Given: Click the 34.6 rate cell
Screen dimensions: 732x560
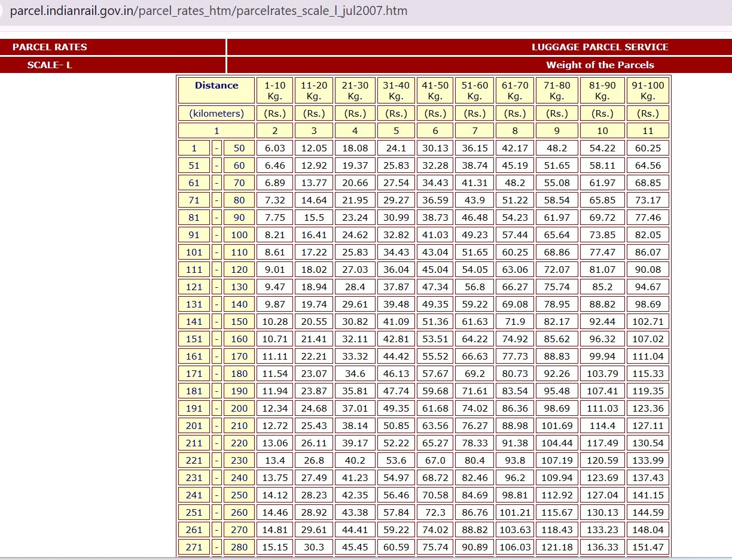Looking at the screenshot, I should click(355, 373).
